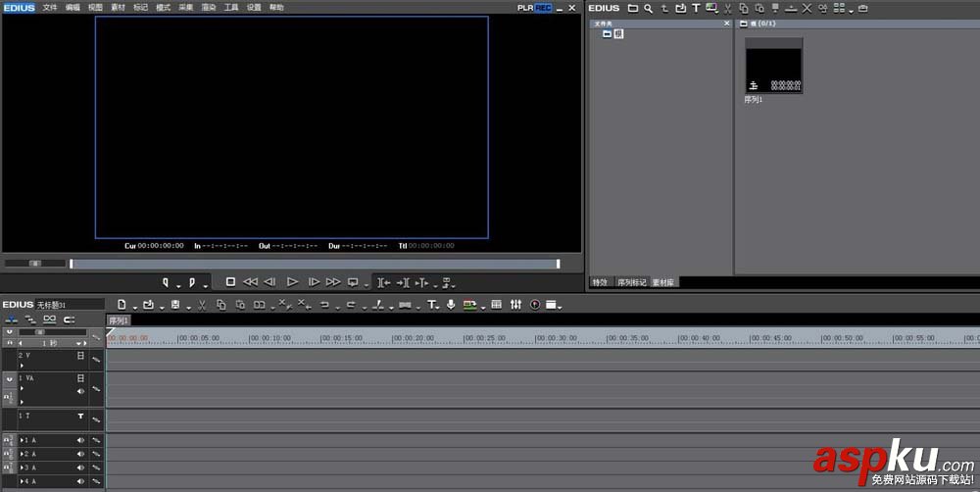Start playback with the Play button
The height and width of the screenshot is (492, 980).
click(292, 282)
